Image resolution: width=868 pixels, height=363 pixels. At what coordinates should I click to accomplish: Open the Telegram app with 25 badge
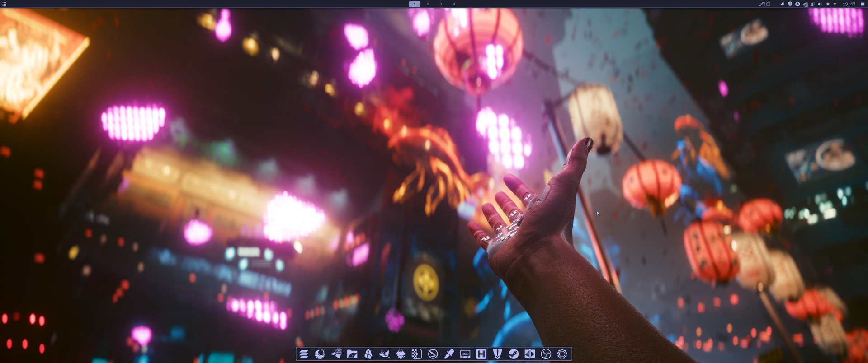(336, 354)
